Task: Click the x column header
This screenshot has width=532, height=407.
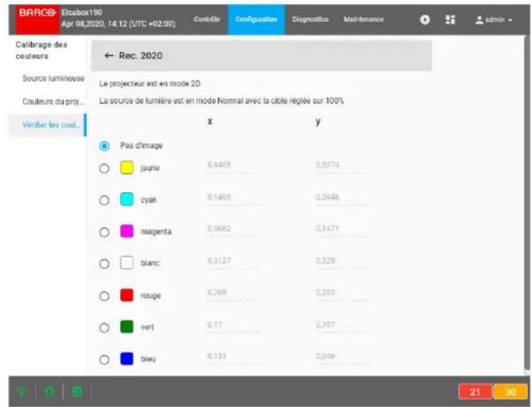Action: point(210,121)
